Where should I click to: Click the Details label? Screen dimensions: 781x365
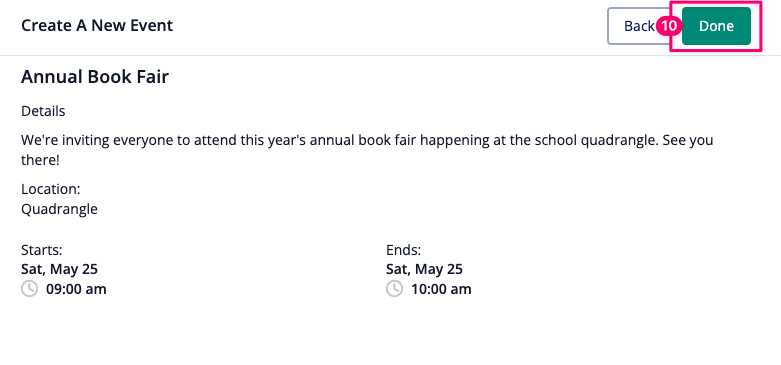(43, 111)
